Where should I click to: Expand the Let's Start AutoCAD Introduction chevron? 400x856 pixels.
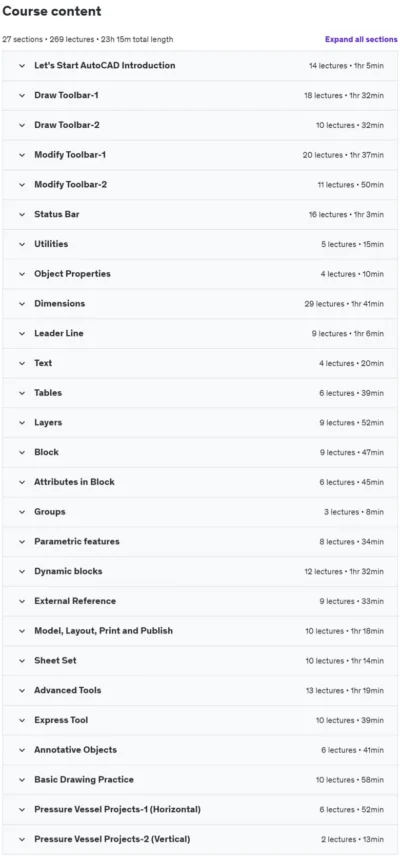(x=22, y=66)
